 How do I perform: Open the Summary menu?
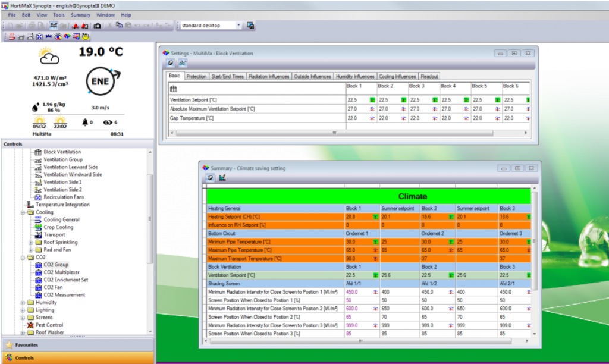click(x=80, y=15)
